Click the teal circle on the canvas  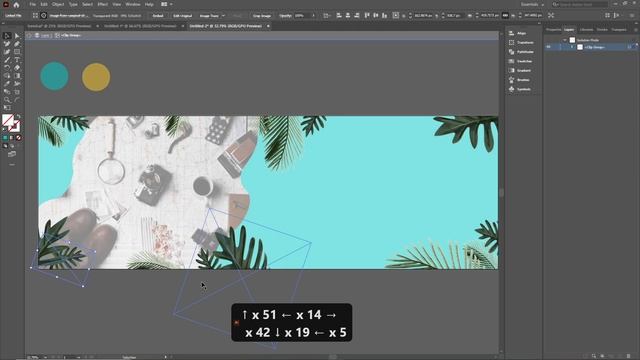coord(54,76)
